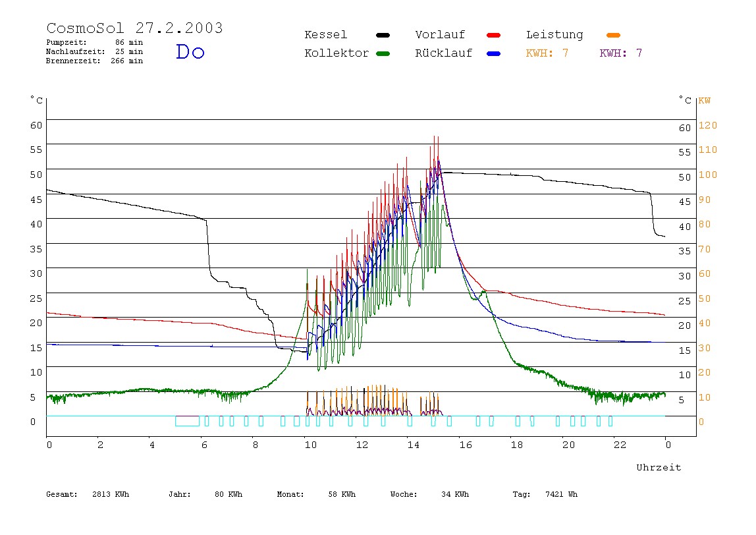Viewport: 756px width, 535px height.
Task: Click the orange "120" KW axis value
Action: click(x=708, y=125)
